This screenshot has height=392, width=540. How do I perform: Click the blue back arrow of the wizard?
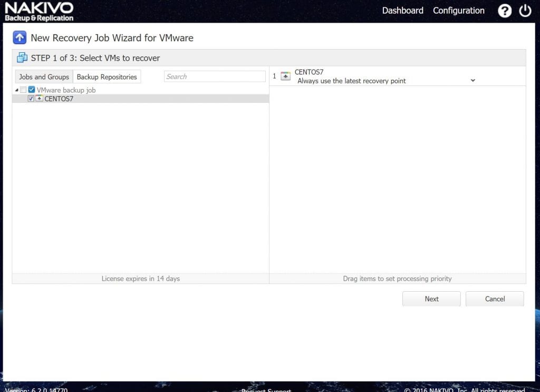point(20,37)
